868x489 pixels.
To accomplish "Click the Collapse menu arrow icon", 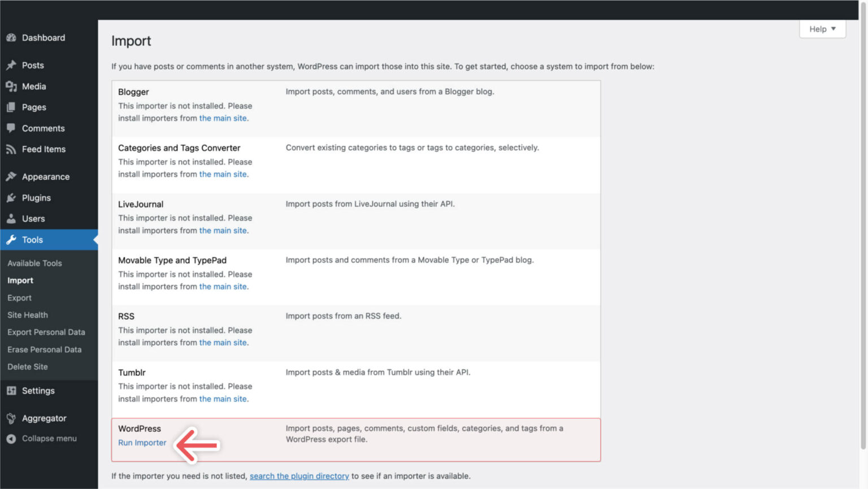I will (11, 439).
